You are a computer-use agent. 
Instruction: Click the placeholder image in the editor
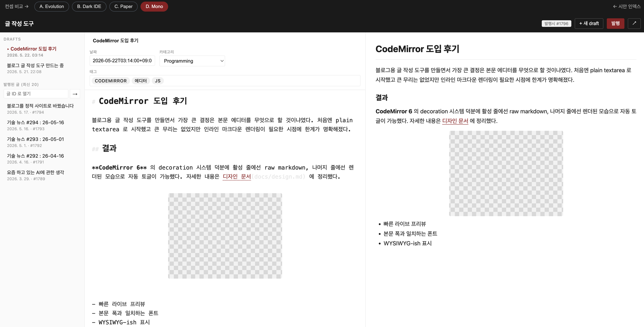tap(225, 236)
